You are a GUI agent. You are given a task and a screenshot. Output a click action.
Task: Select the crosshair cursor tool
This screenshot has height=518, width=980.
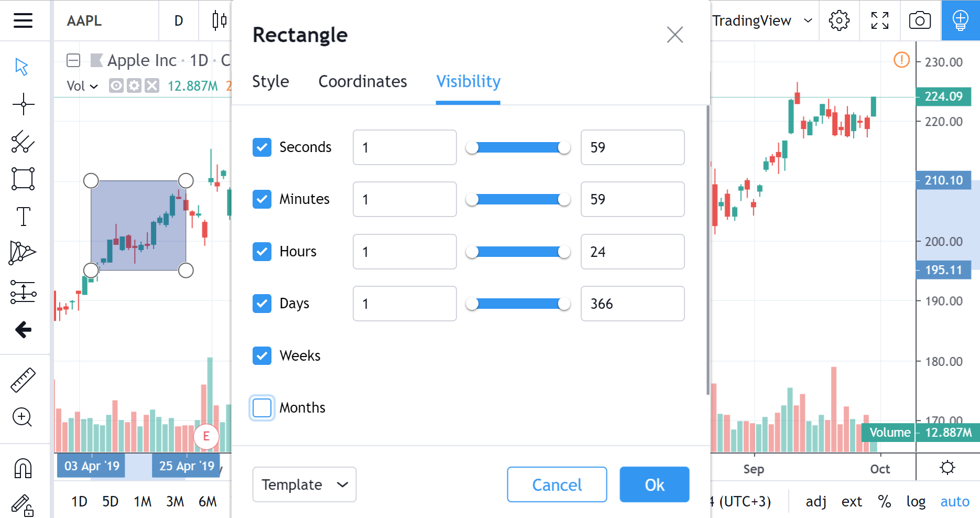pyautogui.click(x=23, y=104)
